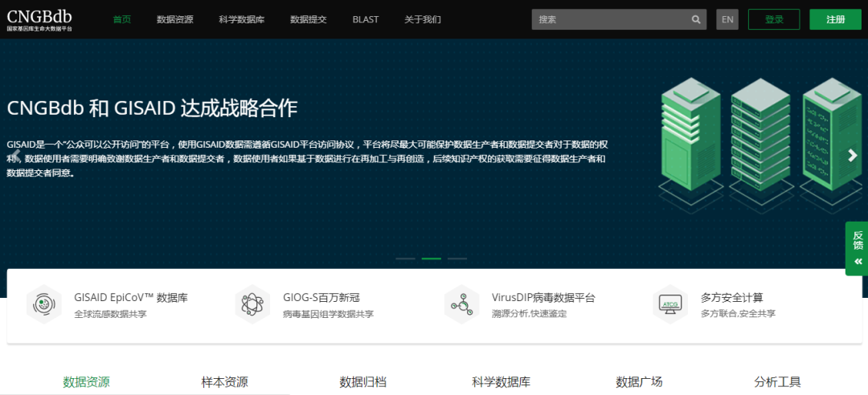
Task: Click the 注册 register button
Action: point(835,19)
